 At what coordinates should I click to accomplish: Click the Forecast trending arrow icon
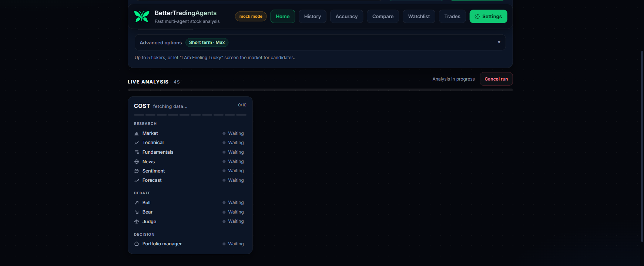tap(137, 180)
